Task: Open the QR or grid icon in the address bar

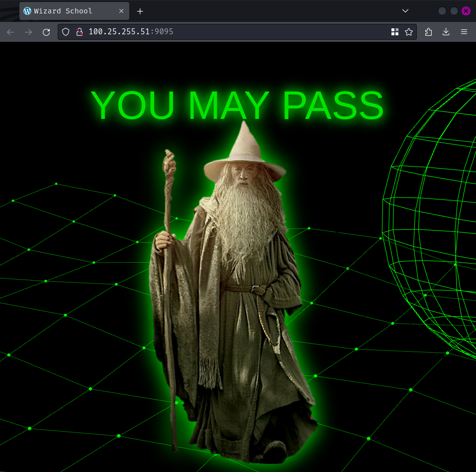Action: [x=394, y=32]
